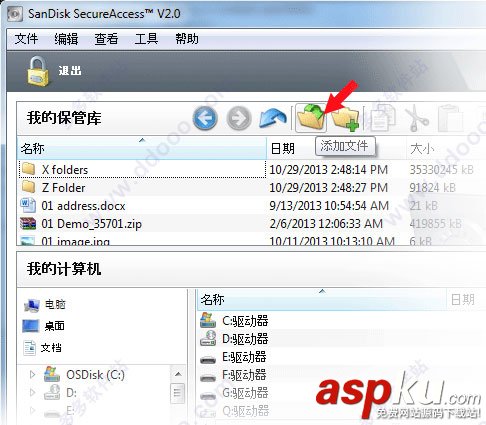This screenshot has height=425, width=486.
Task: Select E:驱动器 in the list
Action: (x=244, y=357)
